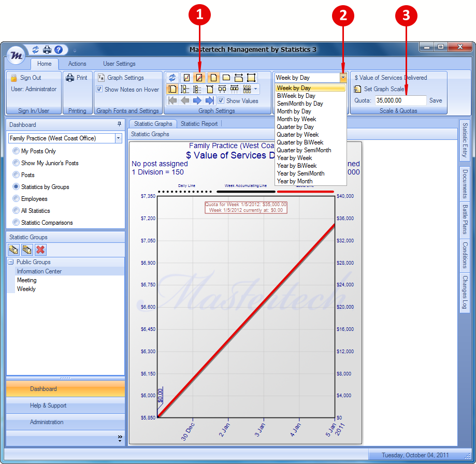Collapse the Public Groups tree node
476x464 pixels.
click(11, 262)
